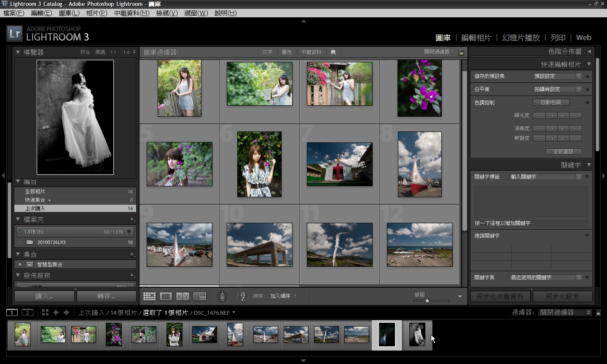Open survey view mode
This screenshot has height=364, width=607.
(199, 297)
